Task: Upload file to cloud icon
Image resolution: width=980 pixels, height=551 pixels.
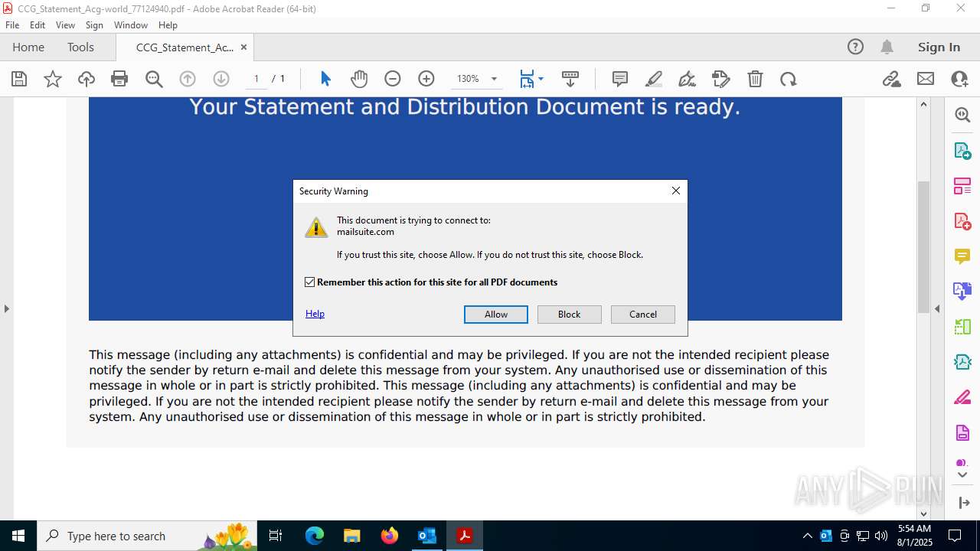Action: tap(87, 79)
